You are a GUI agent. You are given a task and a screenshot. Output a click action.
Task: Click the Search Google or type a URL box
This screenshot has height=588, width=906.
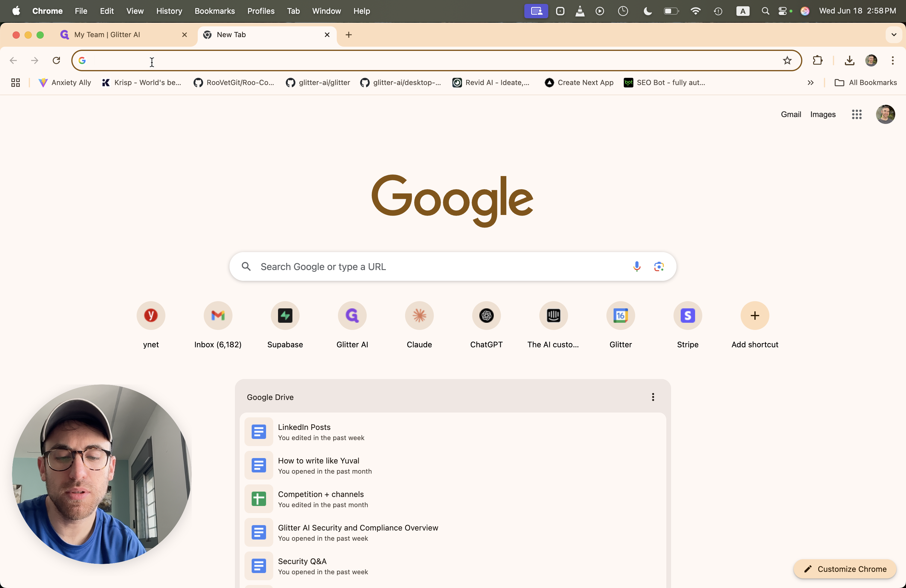pyautogui.click(x=453, y=267)
